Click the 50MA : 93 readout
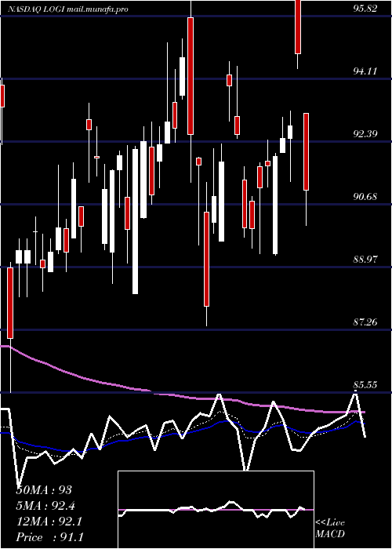392x549 pixels. coord(44,490)
